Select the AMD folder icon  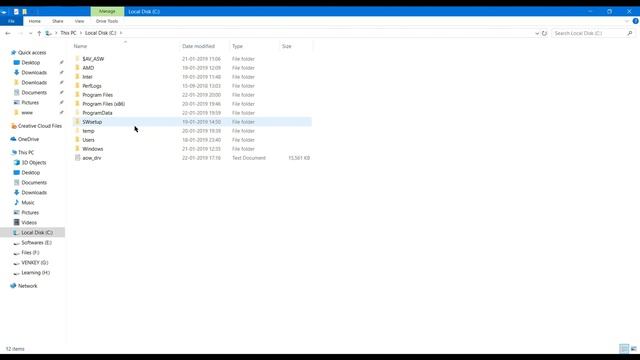tap(77, 68)
